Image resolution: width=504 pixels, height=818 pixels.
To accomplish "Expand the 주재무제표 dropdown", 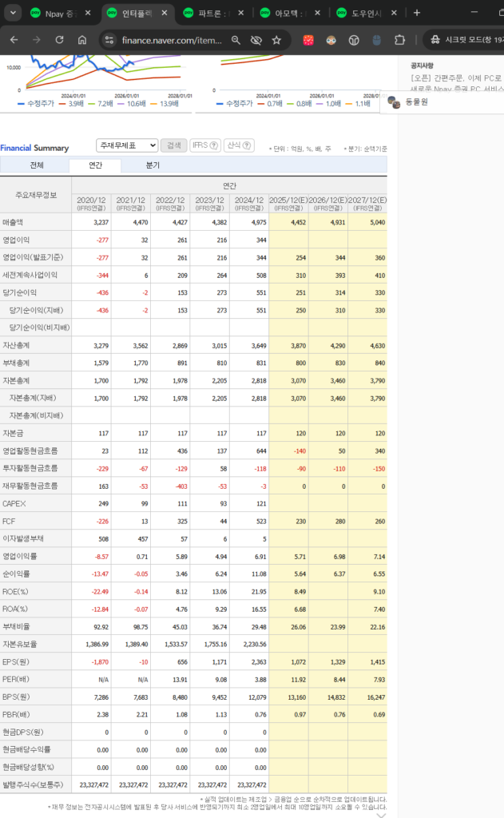I will click(x=127, y=145).
